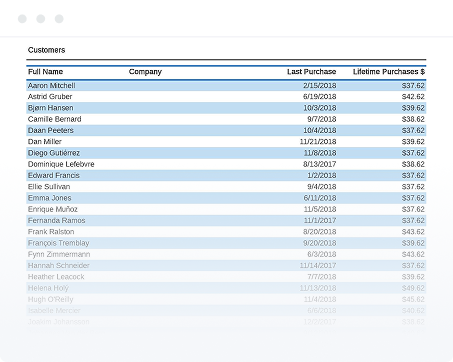The width and height of the screenshot is (453, 362).
Task: Click the date 6/3/2018
Action: click(322, 254)
